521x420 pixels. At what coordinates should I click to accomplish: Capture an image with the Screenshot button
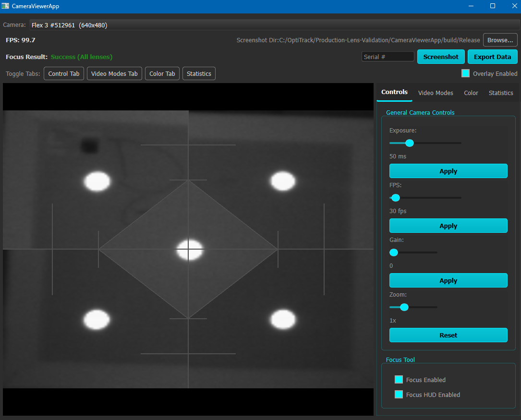tap(441, 56)
